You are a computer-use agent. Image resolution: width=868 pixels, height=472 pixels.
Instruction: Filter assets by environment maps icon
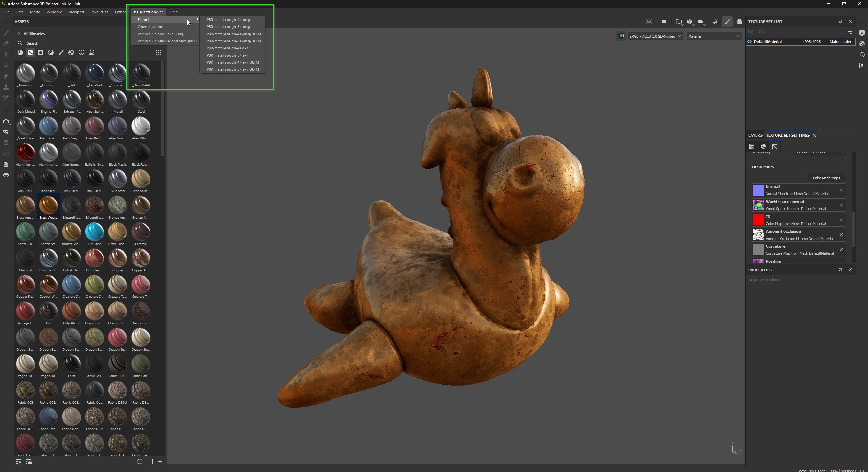(92, 53)
